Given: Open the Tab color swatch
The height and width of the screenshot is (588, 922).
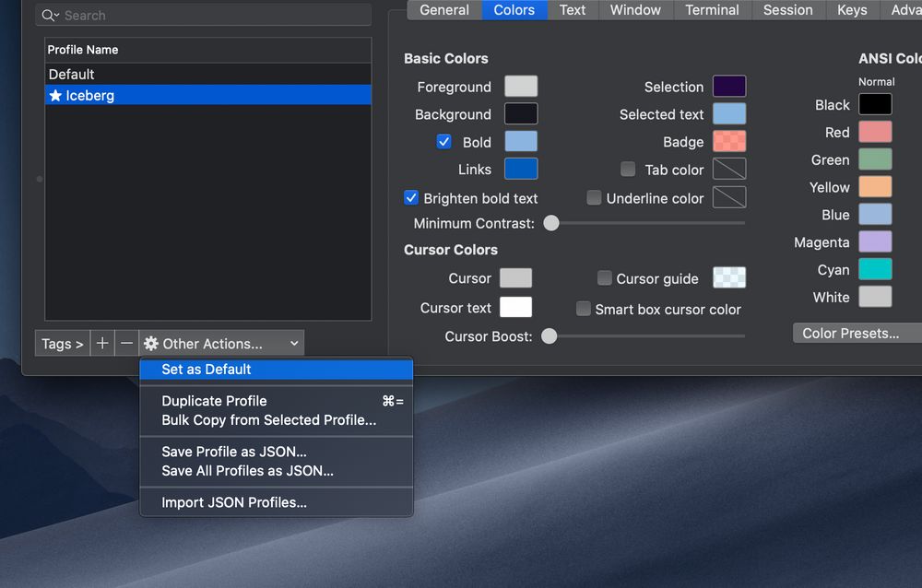Looking at the screenshot, I should coord(729,170).
